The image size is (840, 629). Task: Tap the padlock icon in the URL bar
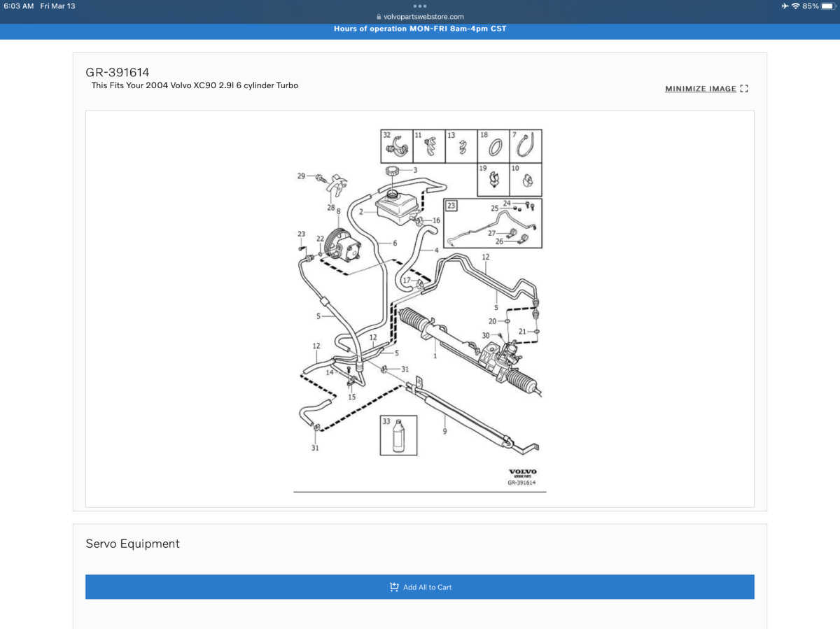tap(379, 17)
